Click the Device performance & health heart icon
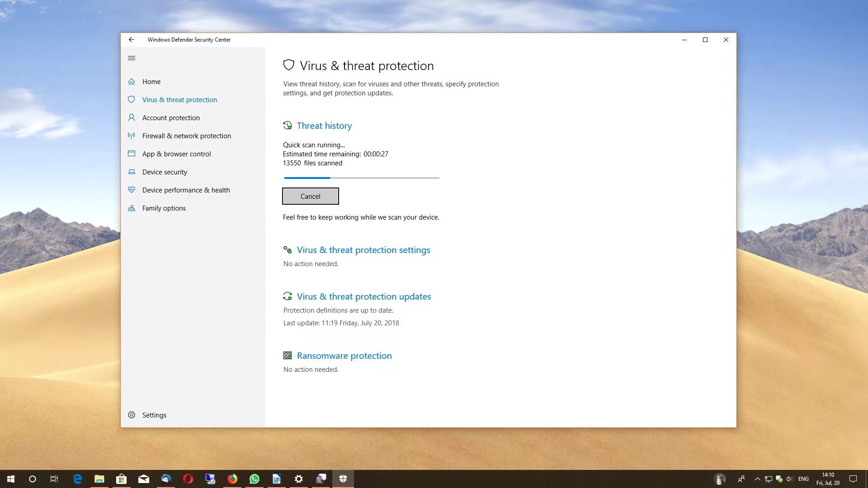This screenshot has height=488, width=868. pyautogui.click(x=132, y=190)
